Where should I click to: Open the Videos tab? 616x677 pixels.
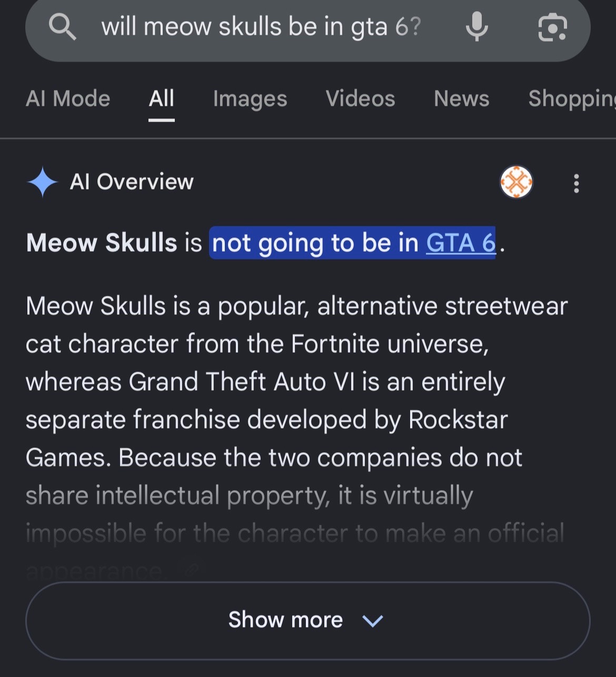(x=360, y=98)
